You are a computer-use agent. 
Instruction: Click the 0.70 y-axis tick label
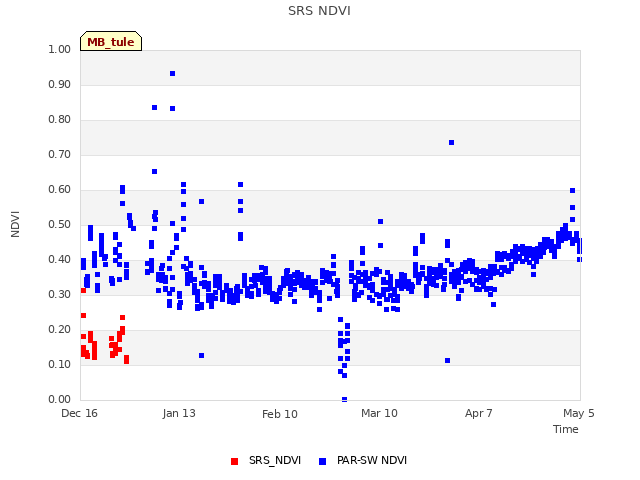(x=59, y=155)
